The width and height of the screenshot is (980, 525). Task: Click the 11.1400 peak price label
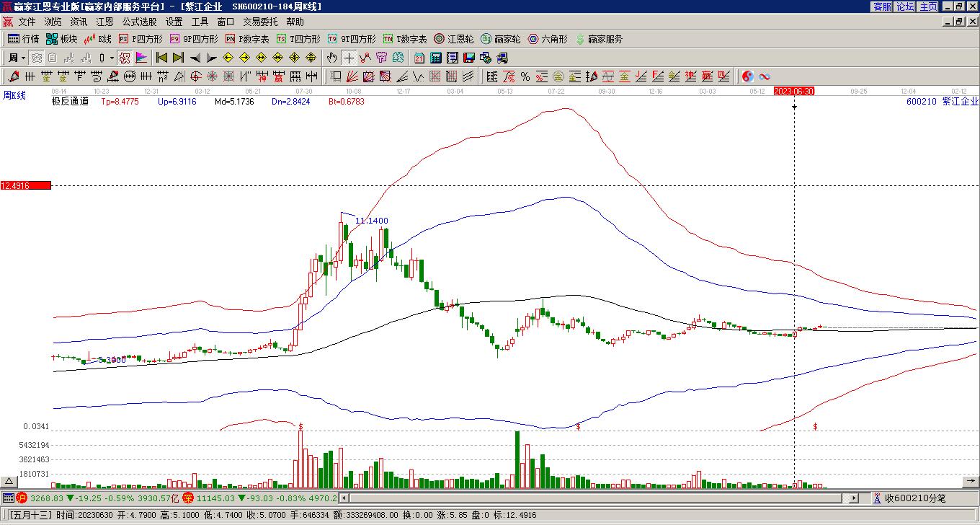(x=372, y=221)
